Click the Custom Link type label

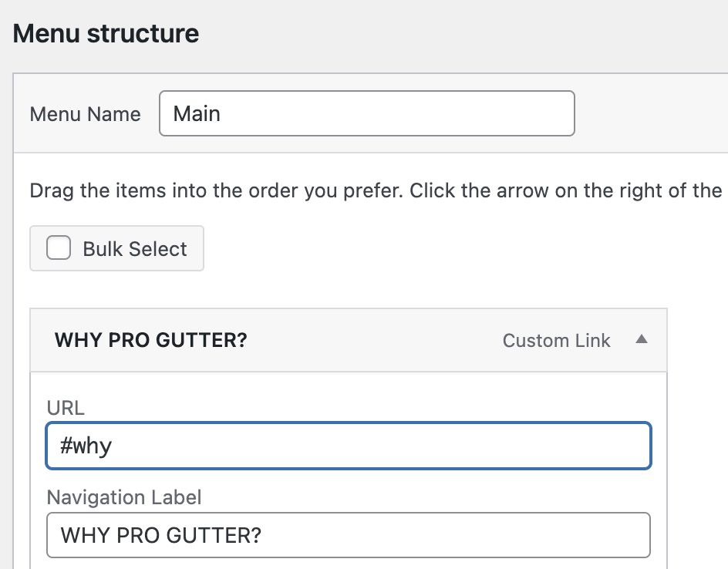556,341
